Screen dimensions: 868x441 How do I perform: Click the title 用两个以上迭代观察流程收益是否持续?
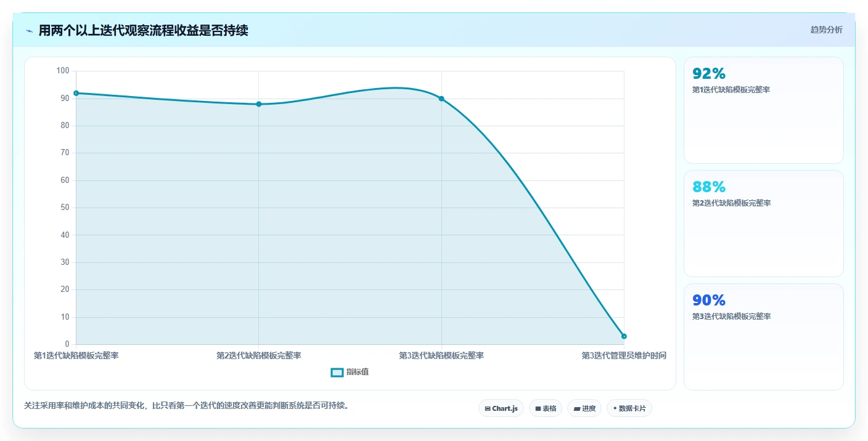tap(143, 31)
